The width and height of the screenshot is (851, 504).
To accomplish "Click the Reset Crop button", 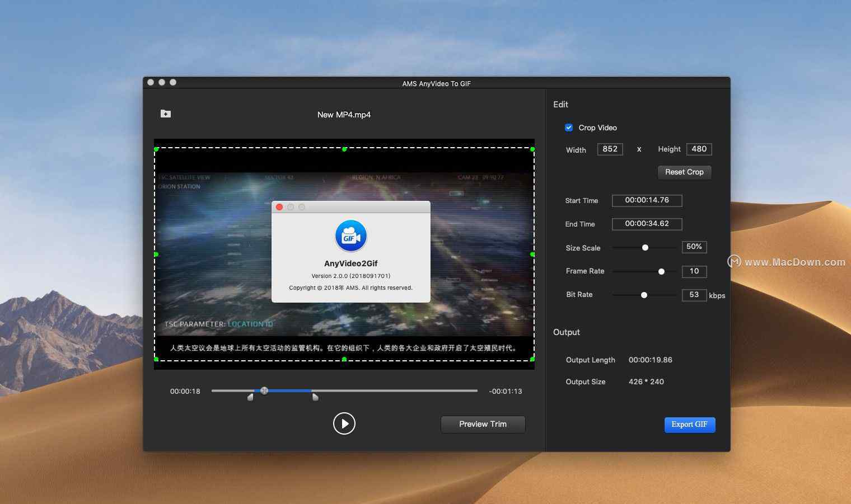I will [x=684, y=172].
